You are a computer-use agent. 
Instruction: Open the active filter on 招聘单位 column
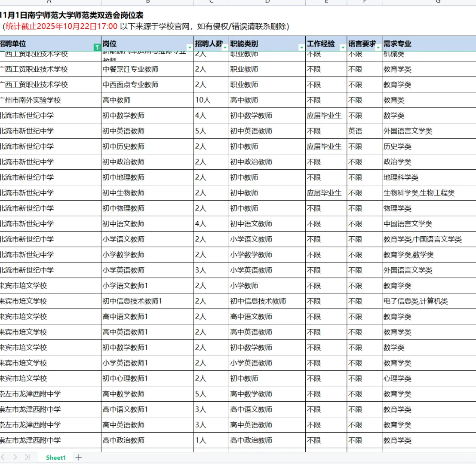(97, 47)
